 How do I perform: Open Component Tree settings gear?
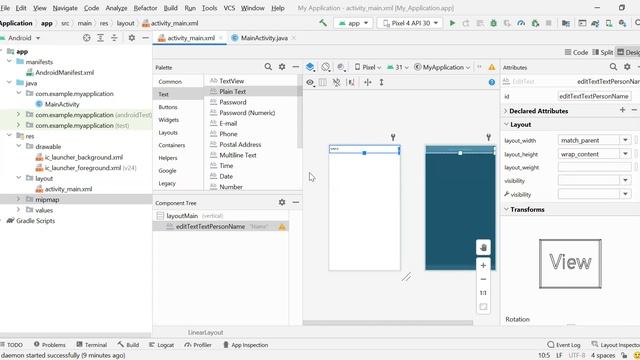(282, 202)
